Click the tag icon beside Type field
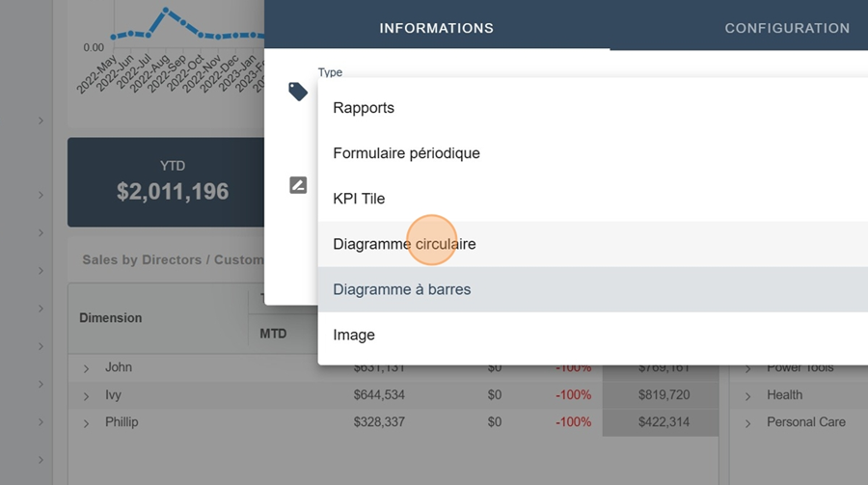Screen dimensions: 868x485 [x=298, y=92]
